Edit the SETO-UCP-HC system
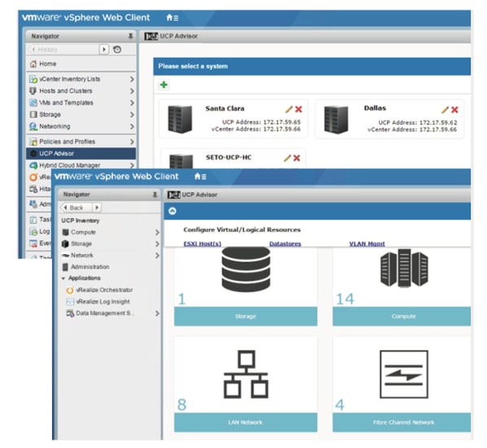487x448 pixels. [x=287, y=158]
